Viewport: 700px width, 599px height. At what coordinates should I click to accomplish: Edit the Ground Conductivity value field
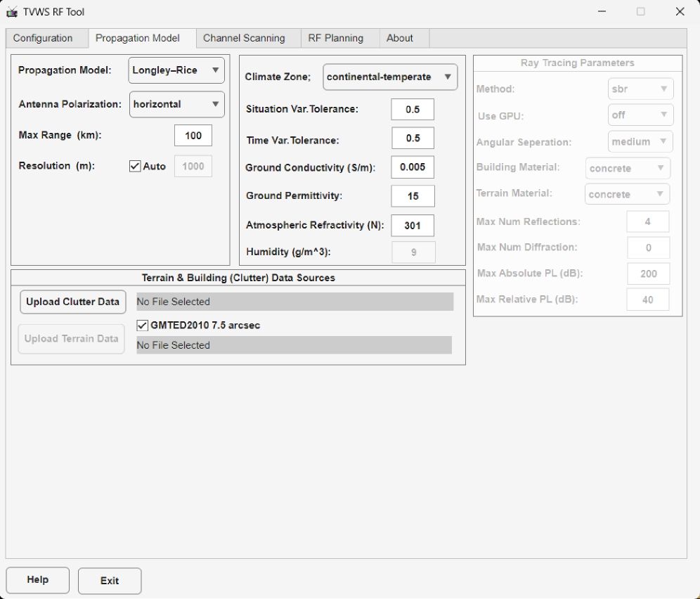click(413, 167)
